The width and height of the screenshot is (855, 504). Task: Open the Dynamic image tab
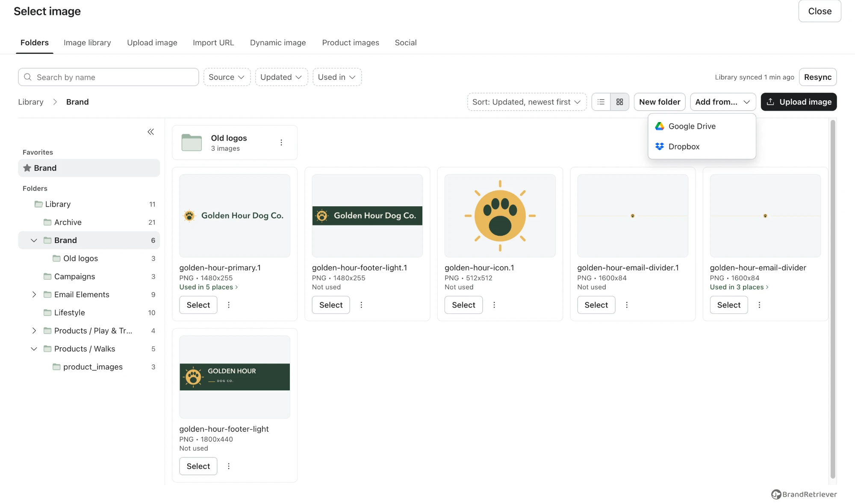[x=278, y=42]
